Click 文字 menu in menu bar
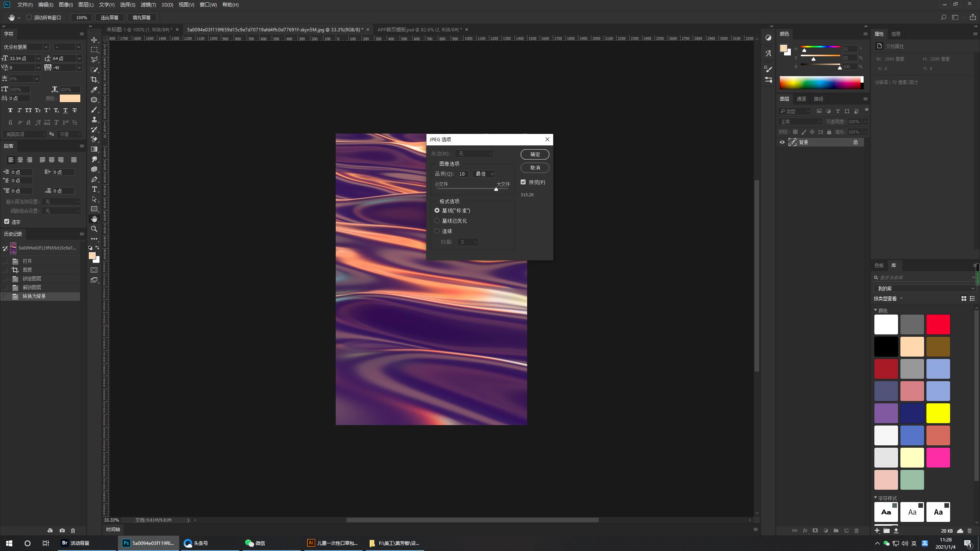The height and width of the screenshot is (551, 980). click(x=106, y=5)
